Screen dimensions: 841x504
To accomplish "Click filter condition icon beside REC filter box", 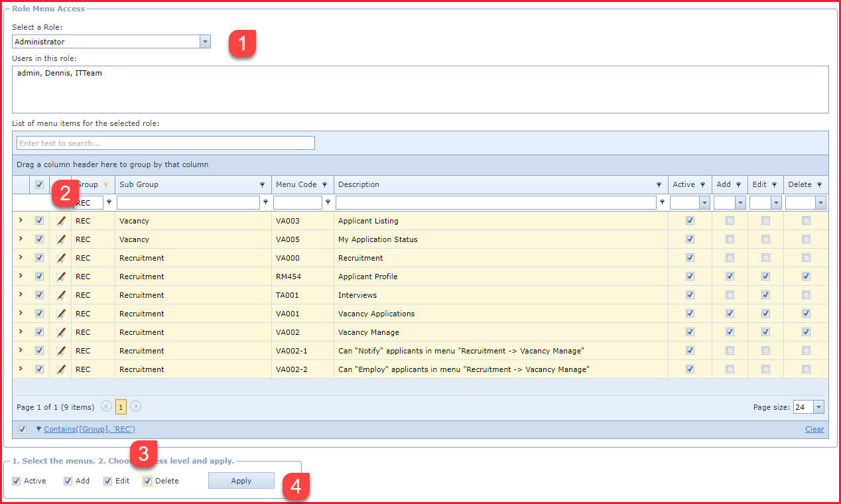I will pos(109,203).
